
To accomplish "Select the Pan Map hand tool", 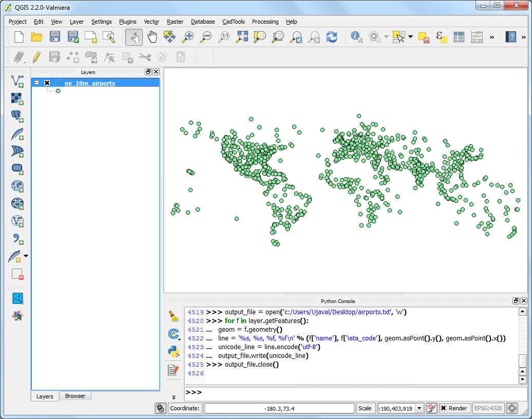I will (x=153, y=36).
